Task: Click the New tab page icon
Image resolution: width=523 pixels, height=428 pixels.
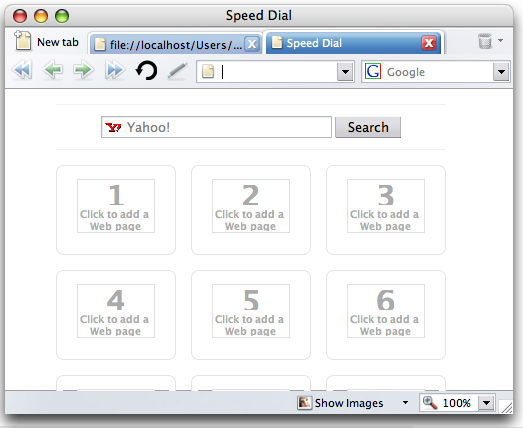Action: [x=23, y=41]
